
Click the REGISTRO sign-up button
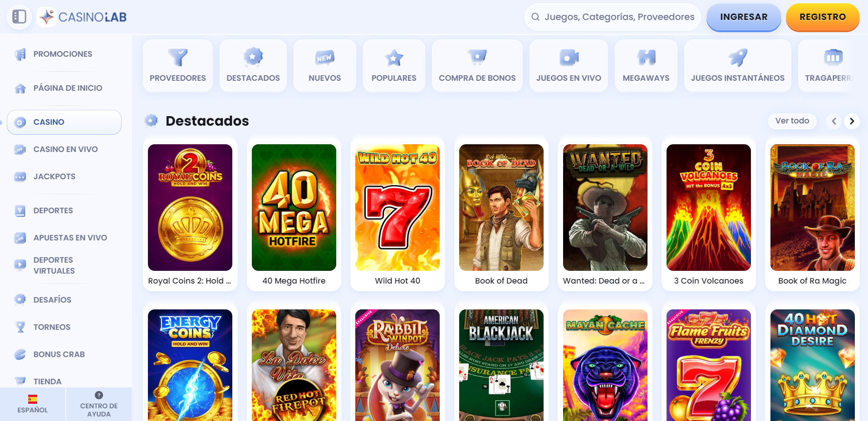(823, 17)
